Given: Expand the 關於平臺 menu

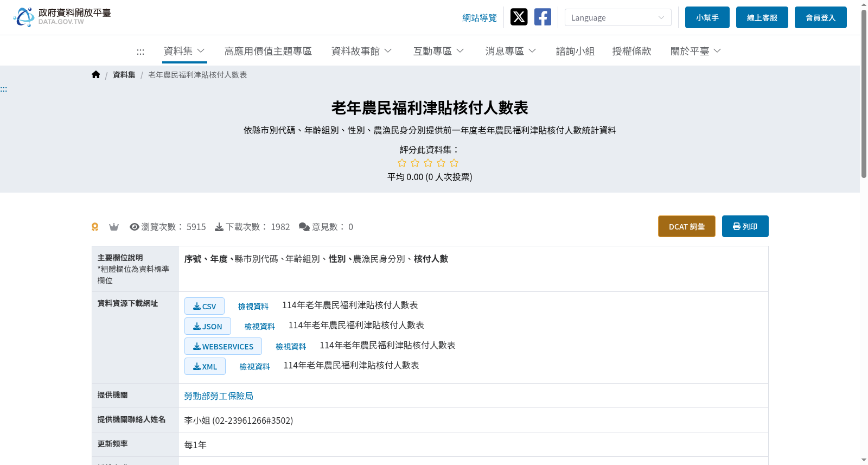Looking at the screenshot, I should (x=695, y=51).
